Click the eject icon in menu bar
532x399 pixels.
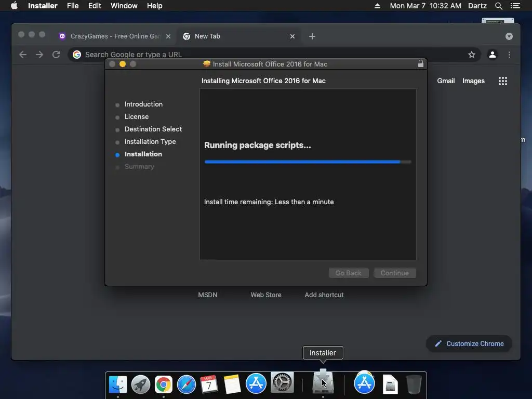click(377, 6)
